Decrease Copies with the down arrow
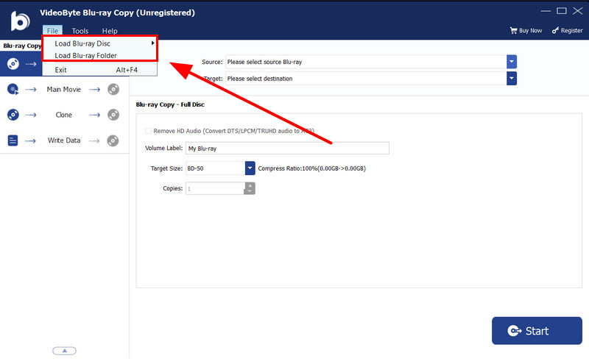Viewport: 589px width, 364px height. click(250, 191)
